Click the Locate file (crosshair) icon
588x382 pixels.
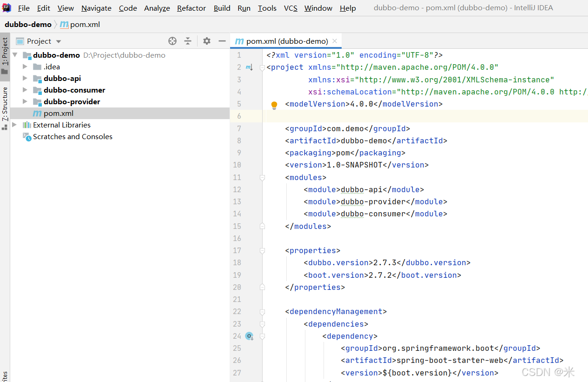click(172, 41)
